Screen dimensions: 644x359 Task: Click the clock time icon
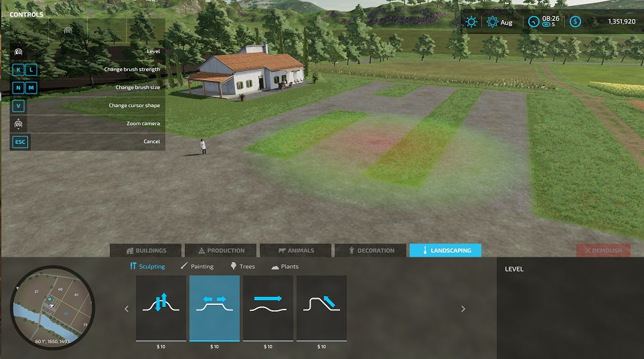533,22
